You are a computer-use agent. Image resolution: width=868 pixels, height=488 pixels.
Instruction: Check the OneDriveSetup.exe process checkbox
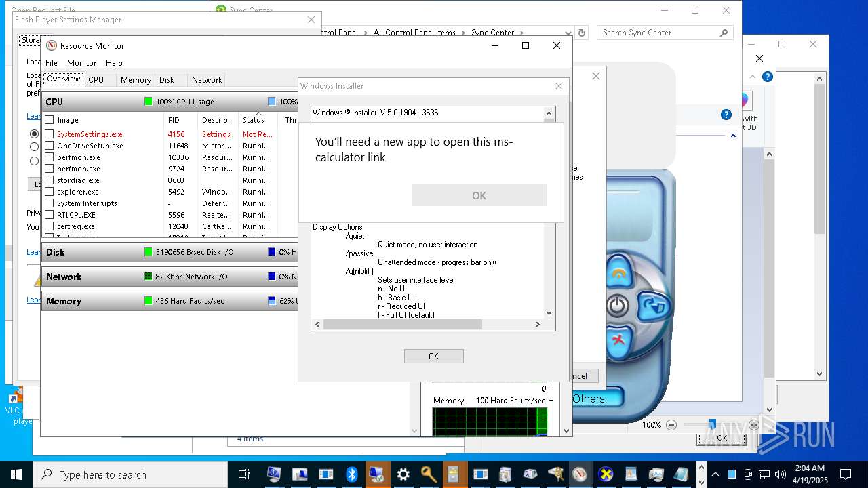[x=50, y=146]
